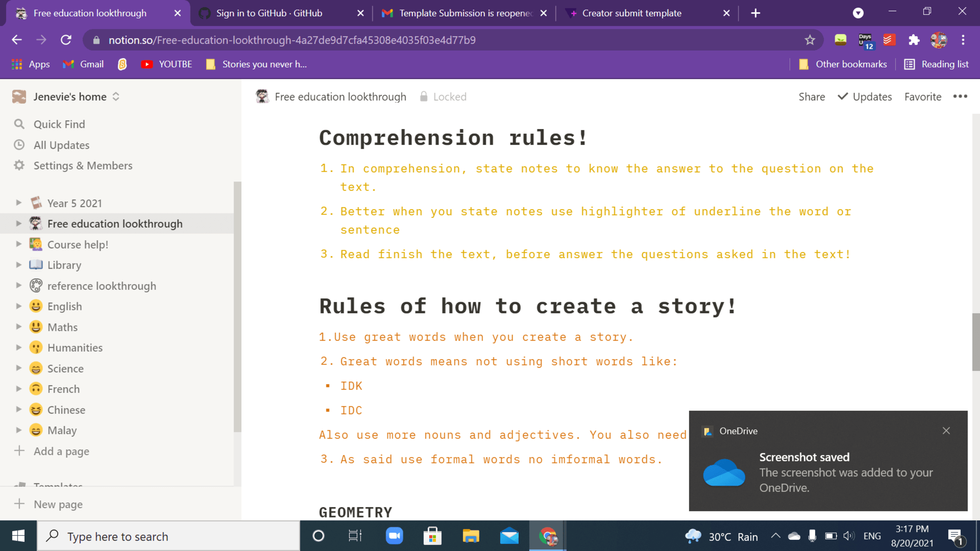Click the Gmail bookmark icon
Image resolution: width=980 pixels, height=551 pixels.
[x=68, y=64]
